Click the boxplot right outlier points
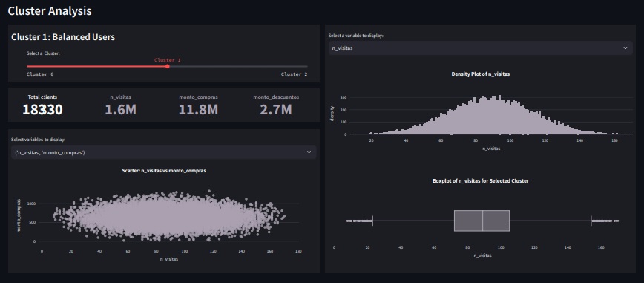 point(605,221)
